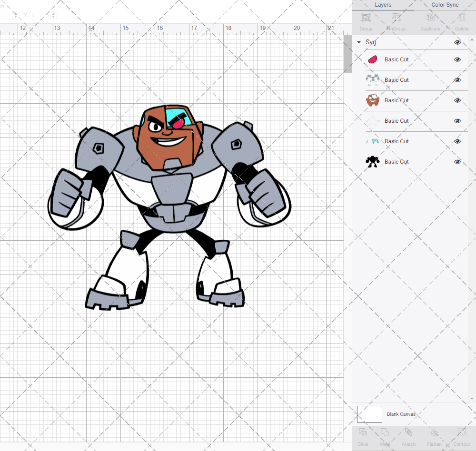
Task: Click Layers panel scroll-up arrow
Action: click(471, 40)
